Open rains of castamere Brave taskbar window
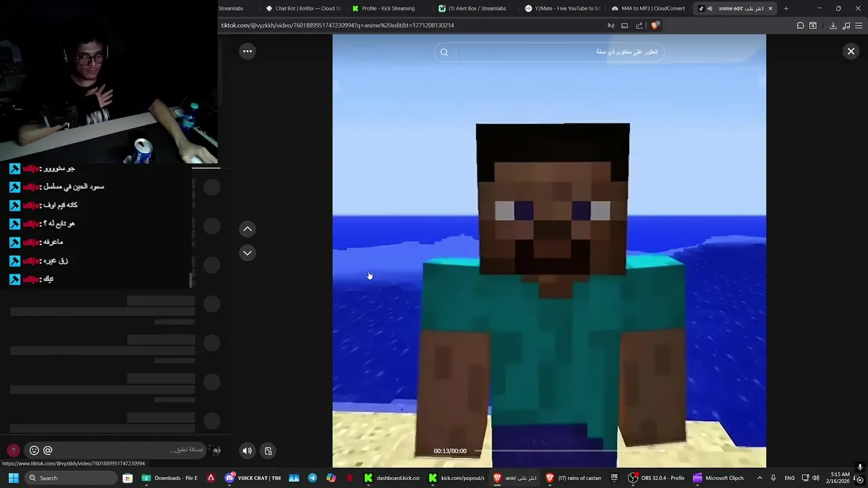868x488 pixels. 573,478
